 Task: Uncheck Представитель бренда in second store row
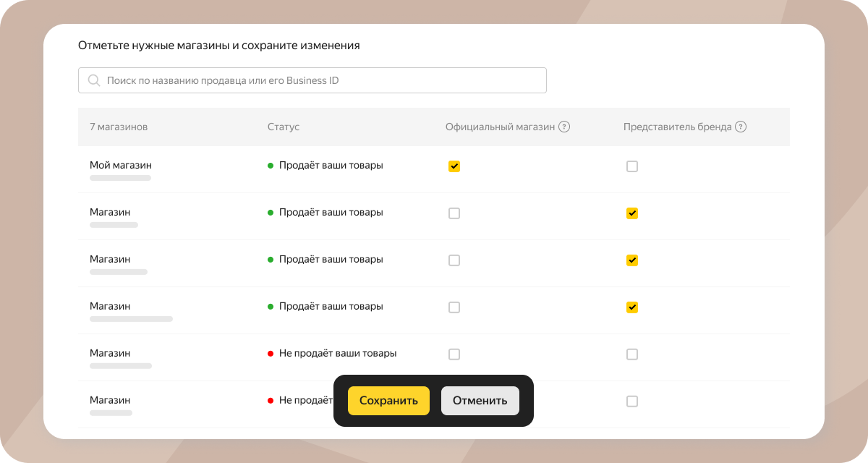pos(632,213)
